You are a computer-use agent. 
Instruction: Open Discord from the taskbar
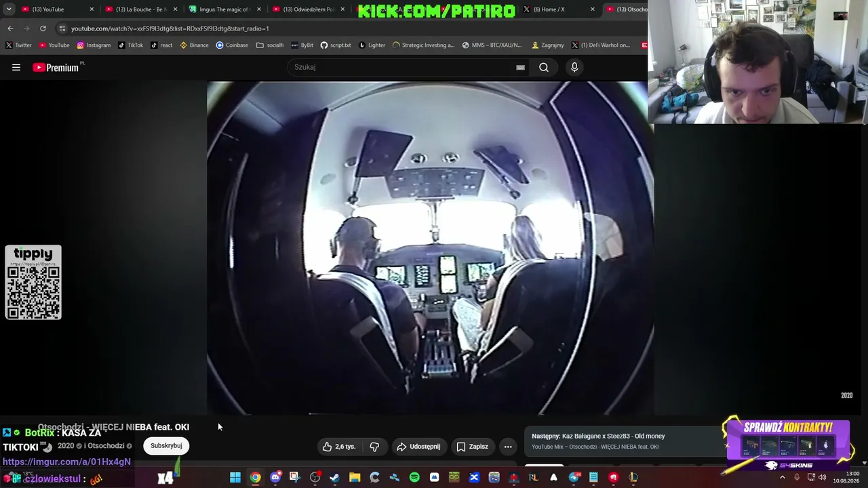[x=275, y=478]
